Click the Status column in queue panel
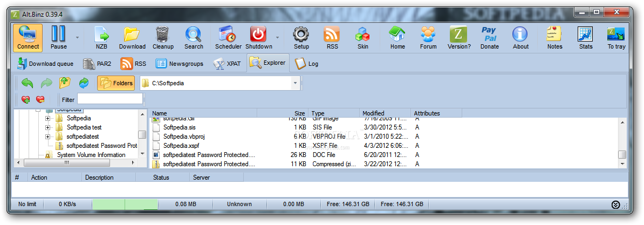 pos(163,178)
